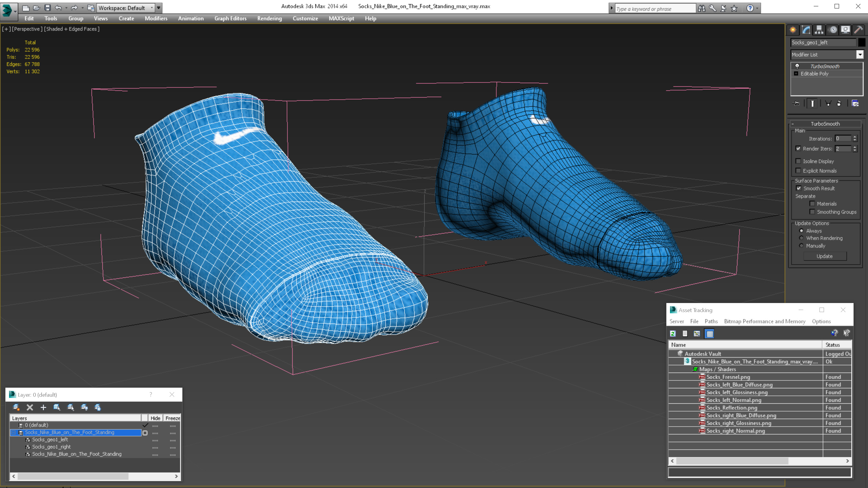Click Configure Modifier Sets icon
The image size is (868, 488).
click(855, 103)
